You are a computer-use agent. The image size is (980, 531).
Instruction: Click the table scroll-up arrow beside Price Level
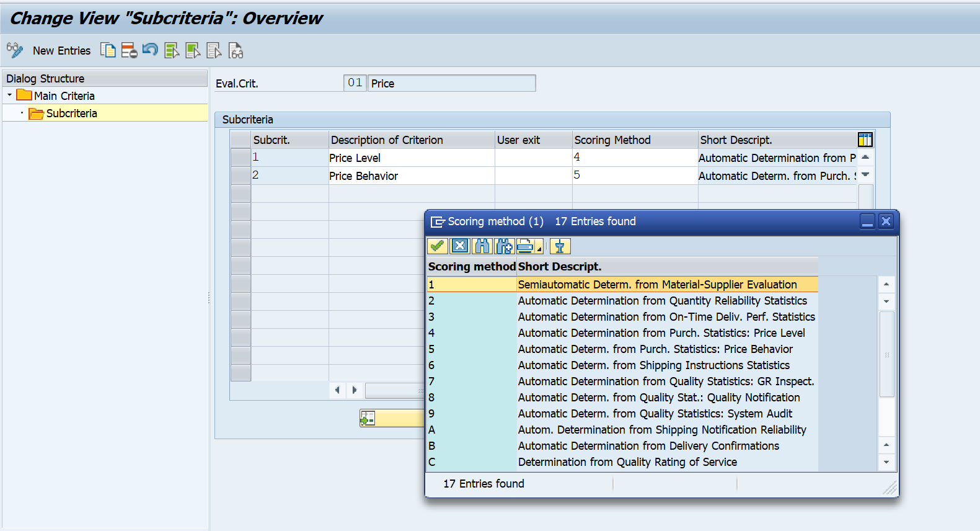pyautogui.click(x=865, y=158)
